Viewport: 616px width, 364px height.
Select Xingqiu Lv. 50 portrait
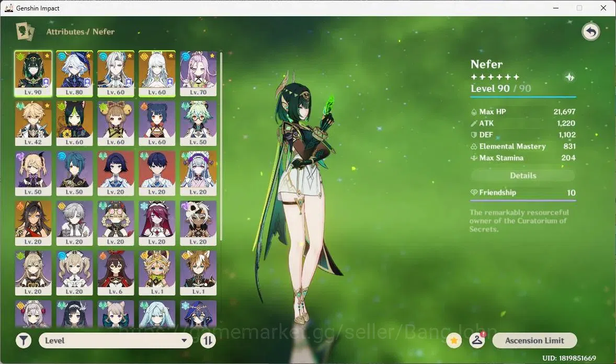click(74, 173)
